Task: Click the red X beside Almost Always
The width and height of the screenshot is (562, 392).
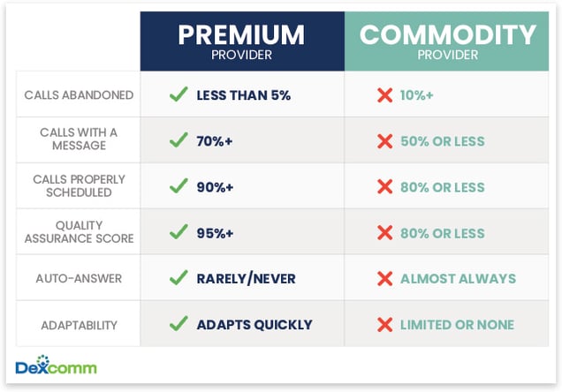Action: [x=385, y=278]
